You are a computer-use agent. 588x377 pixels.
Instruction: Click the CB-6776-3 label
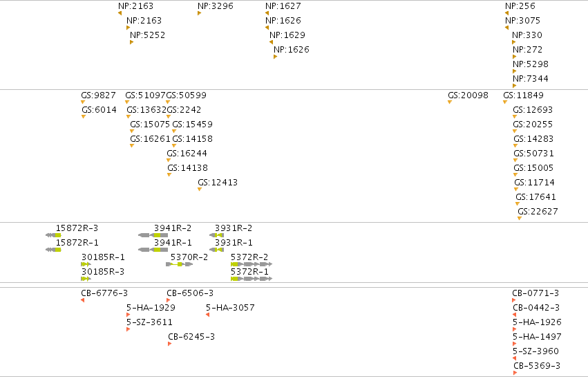[x=104, y=293]
